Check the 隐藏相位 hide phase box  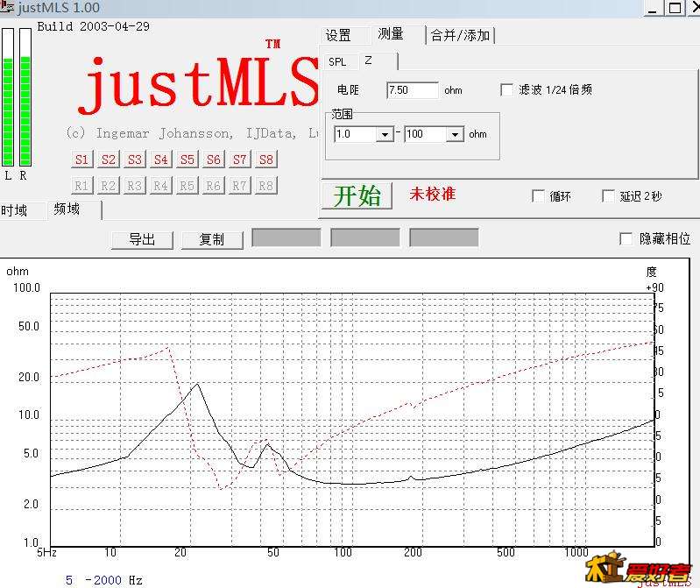coord(626,239)
